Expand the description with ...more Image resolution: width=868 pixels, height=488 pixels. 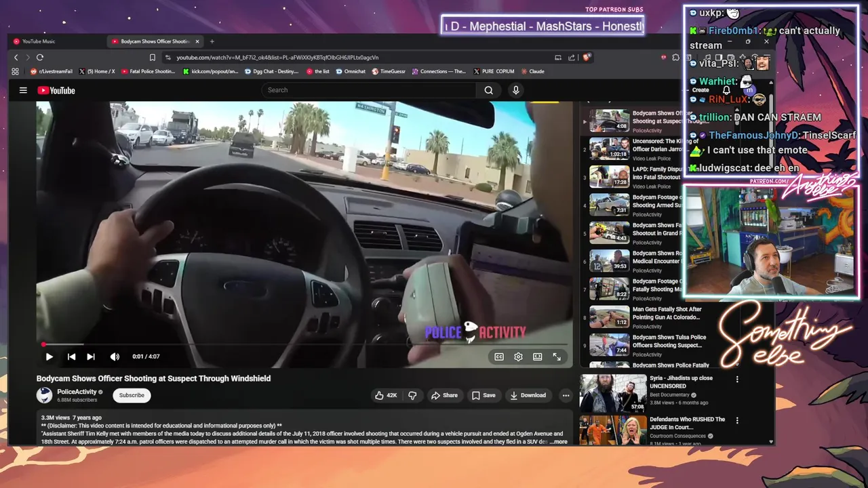pyautogui.click(x=559, y=442)
